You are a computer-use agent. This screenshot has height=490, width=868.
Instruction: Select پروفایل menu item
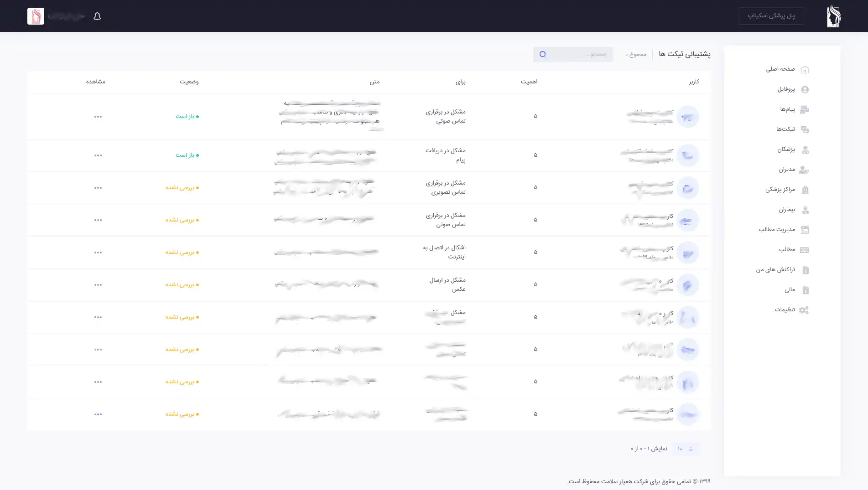coord(786,89)
